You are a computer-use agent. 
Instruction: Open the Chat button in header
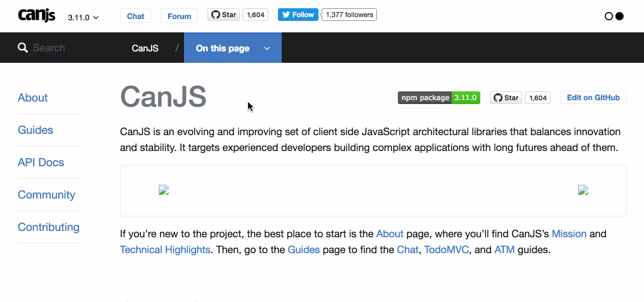pyautogui.click(x=136, y=16)
